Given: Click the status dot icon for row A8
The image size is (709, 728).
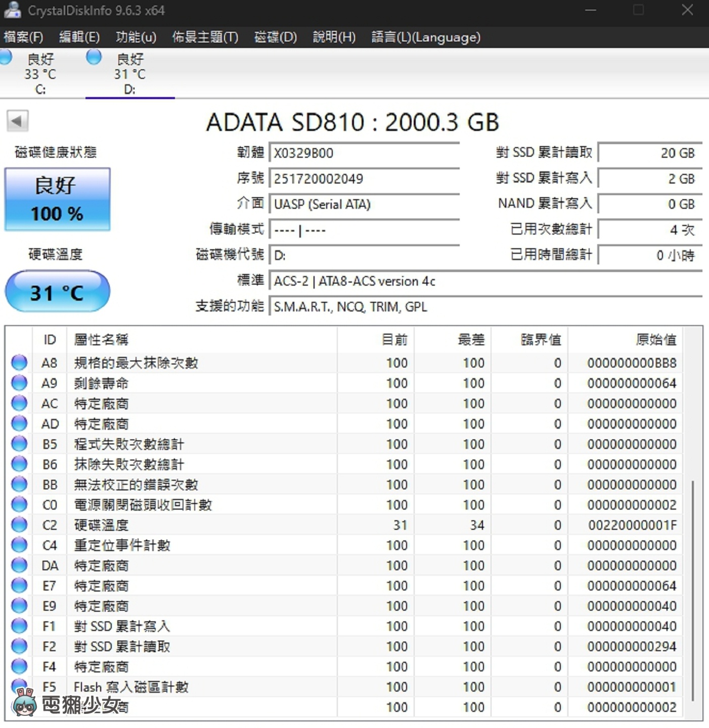Looking at the screenshot, I should coord(19,362).
